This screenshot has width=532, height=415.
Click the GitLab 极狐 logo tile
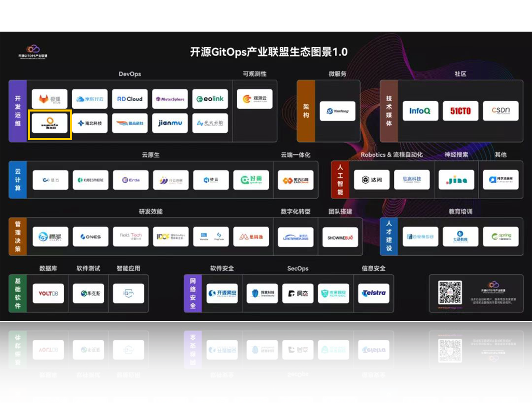[50, 99]
